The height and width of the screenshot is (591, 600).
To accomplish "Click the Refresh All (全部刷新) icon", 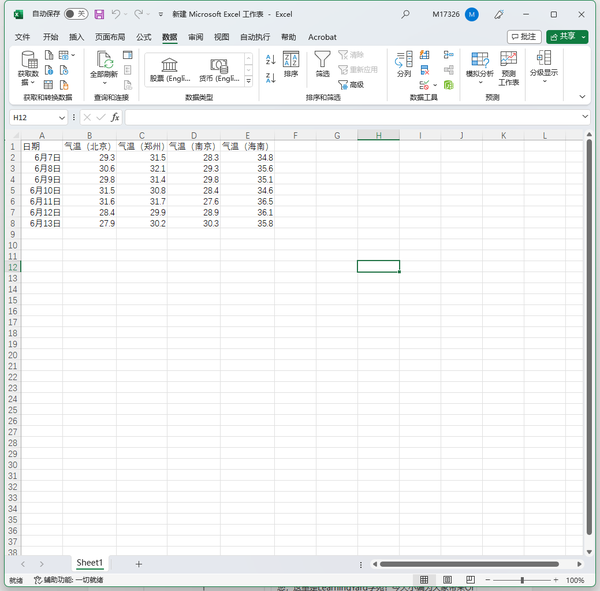I will (104, 60).
